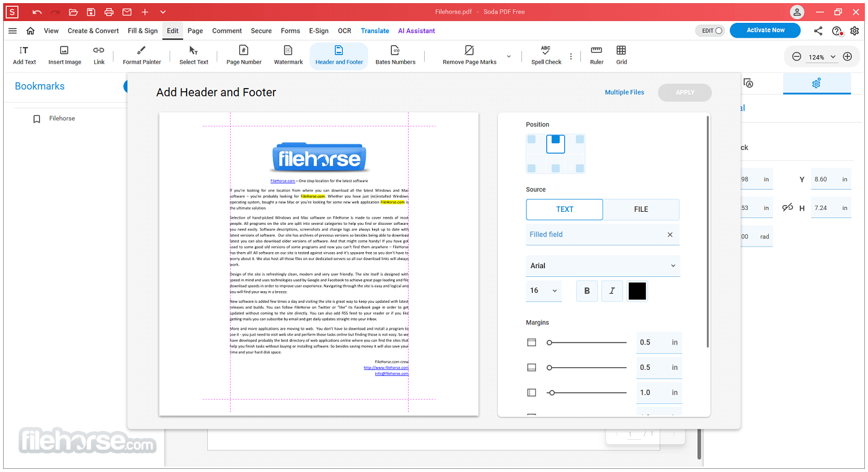
Task: Activate the Format Painter tool
Action: [142, 55]
